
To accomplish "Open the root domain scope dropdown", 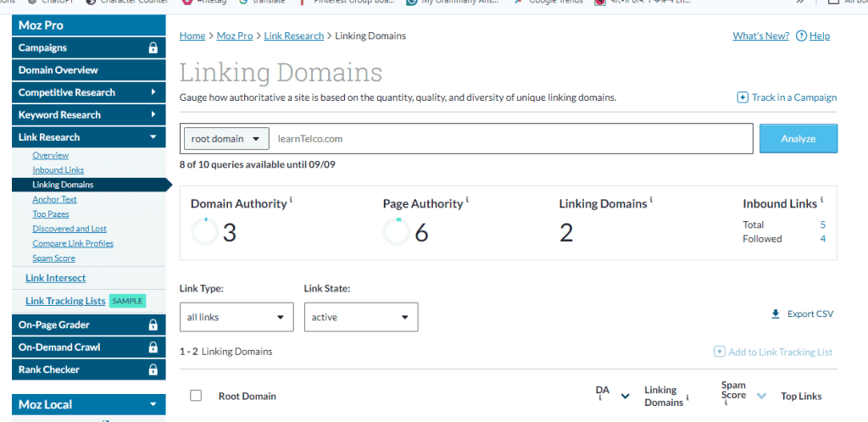I will pos(226,139).
